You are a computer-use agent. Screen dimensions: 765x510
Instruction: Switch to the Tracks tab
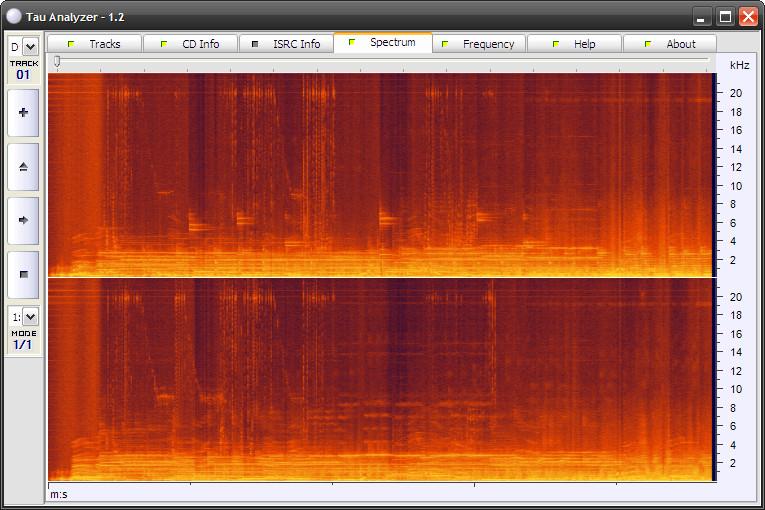94,44
